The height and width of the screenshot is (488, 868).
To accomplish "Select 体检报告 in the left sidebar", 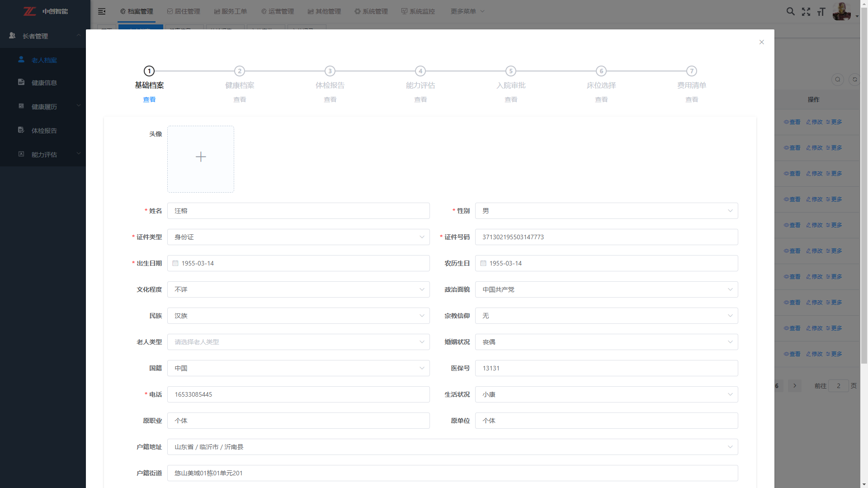I will pyautogui.click(x=44, y=131).
